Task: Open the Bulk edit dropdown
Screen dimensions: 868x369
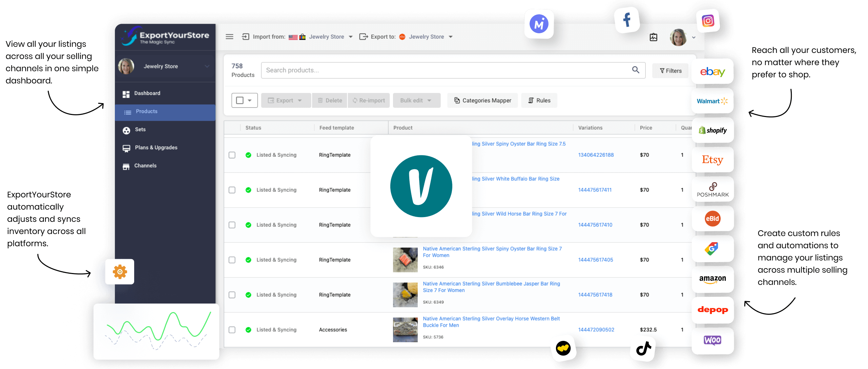Action: click(416, 100)
